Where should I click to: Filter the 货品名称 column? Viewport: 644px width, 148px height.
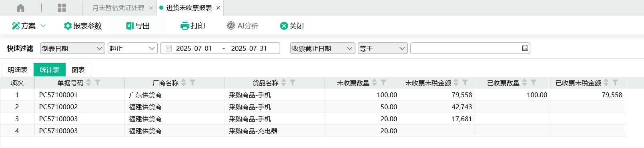click(293, 82)
